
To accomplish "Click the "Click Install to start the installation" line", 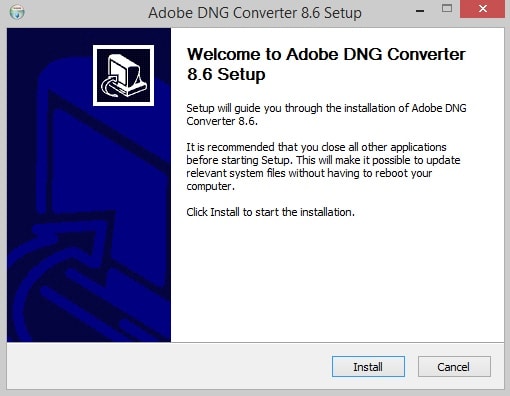I will tap(270, 212).
